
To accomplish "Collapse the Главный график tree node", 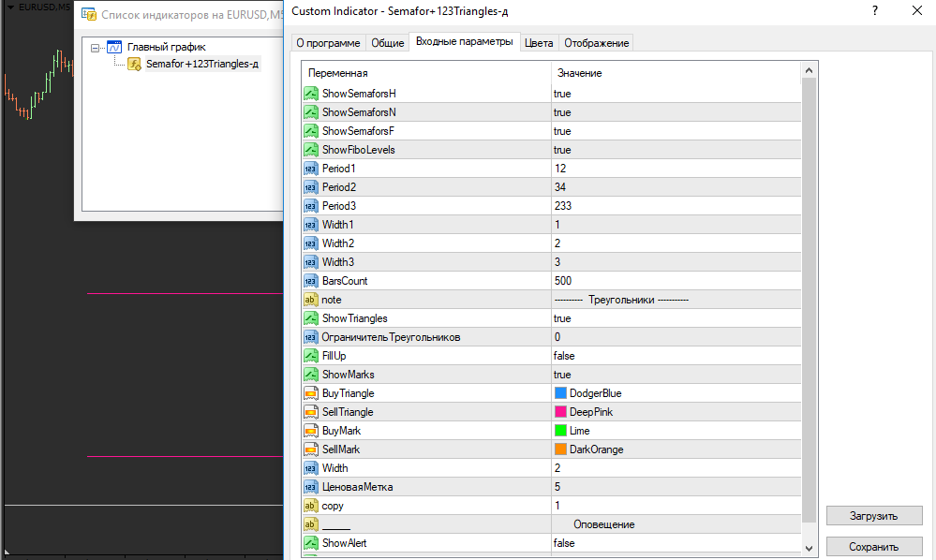I will [x=96, y=47].
